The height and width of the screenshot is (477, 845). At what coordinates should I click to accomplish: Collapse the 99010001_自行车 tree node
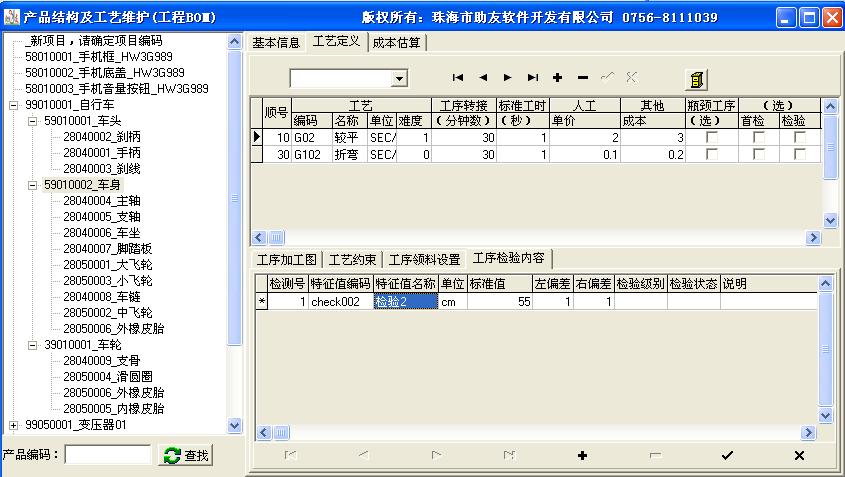(x=13, y=105)
